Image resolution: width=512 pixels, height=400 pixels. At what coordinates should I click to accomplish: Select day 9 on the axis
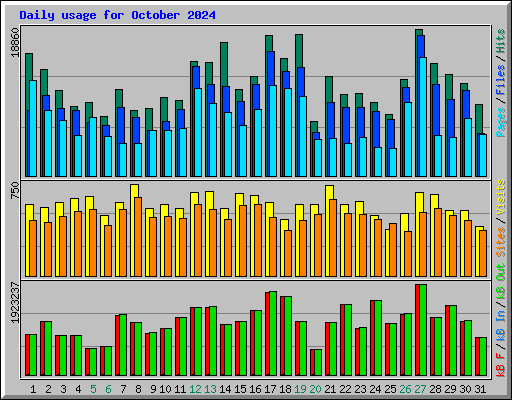click(153, 389)
